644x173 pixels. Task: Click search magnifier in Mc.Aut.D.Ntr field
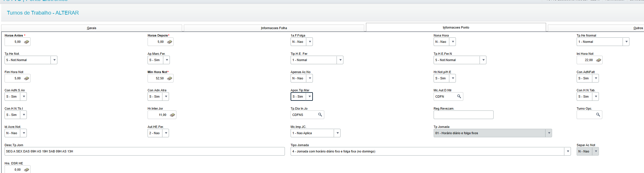(459, 96)
